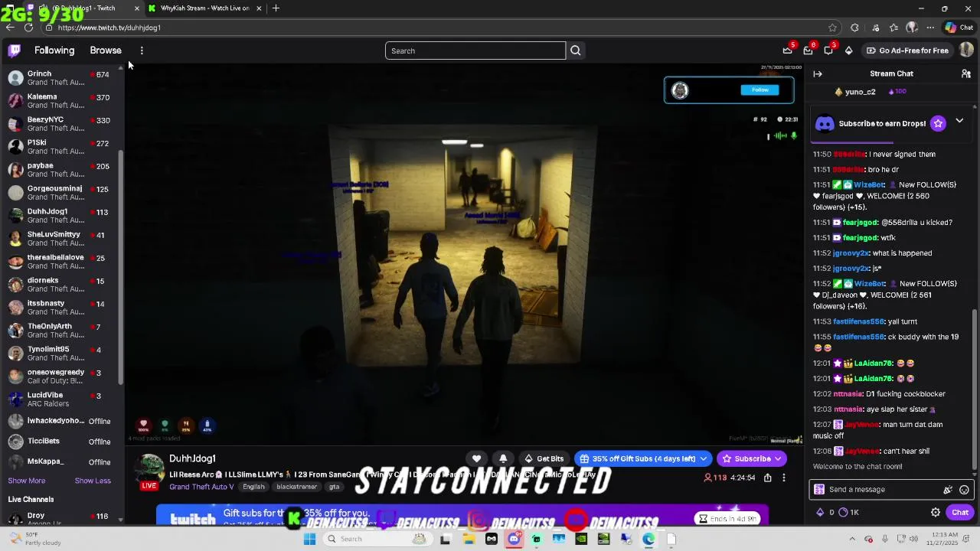Click the Follow button in video overlay
The width and height of the screenshot is (980, 551).
[x=759, y=90]
